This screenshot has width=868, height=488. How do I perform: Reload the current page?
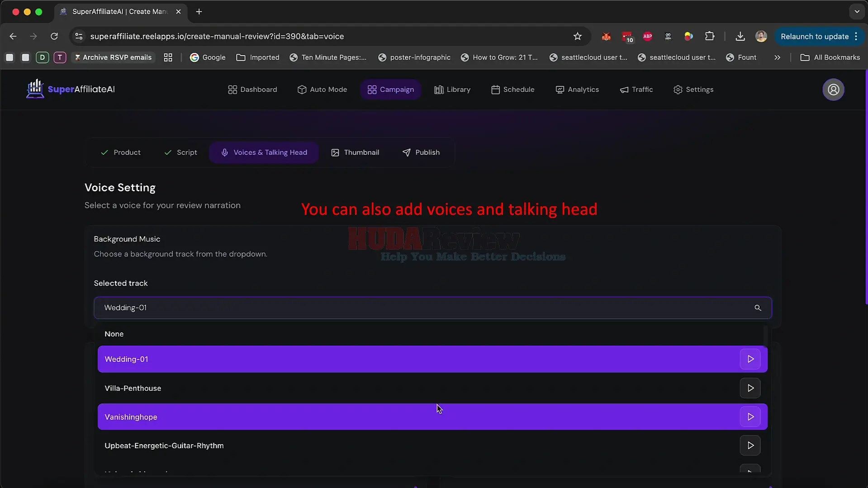54,36
